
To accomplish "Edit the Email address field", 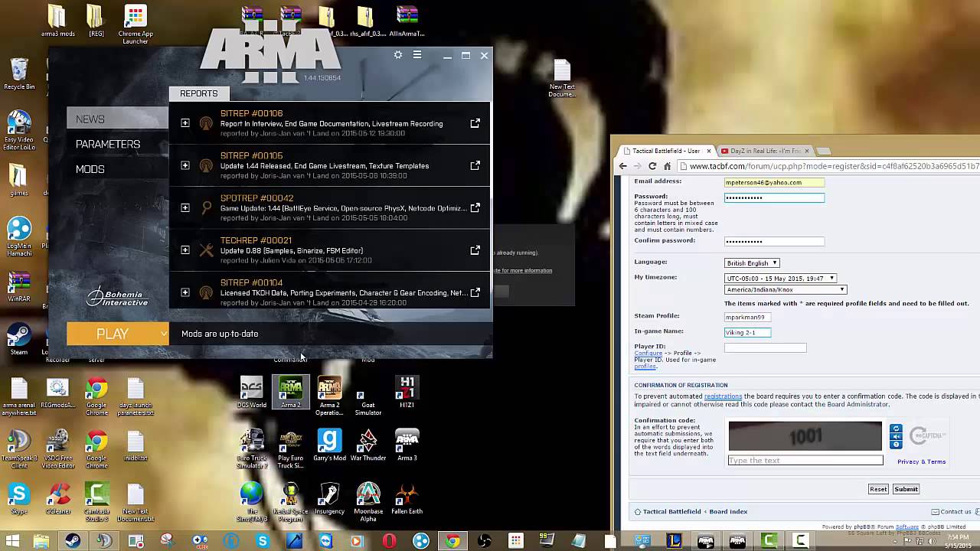I will tap(774, 182).
